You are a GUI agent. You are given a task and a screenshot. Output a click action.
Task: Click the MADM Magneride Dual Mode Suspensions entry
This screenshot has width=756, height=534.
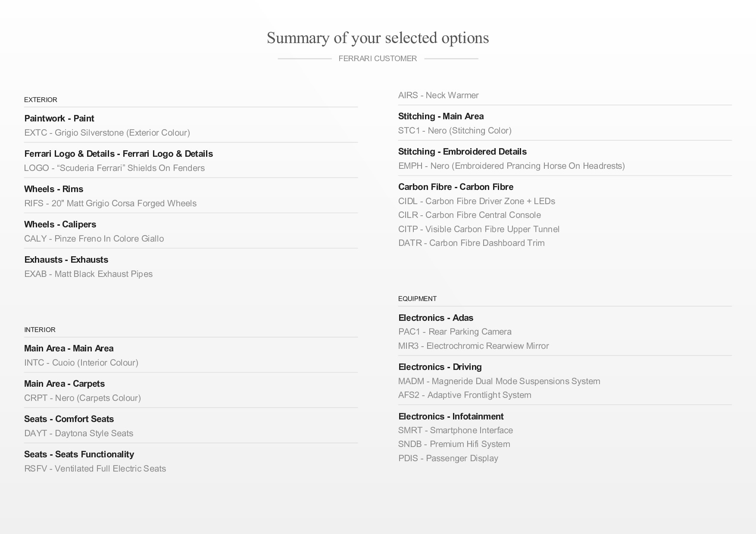499,381
